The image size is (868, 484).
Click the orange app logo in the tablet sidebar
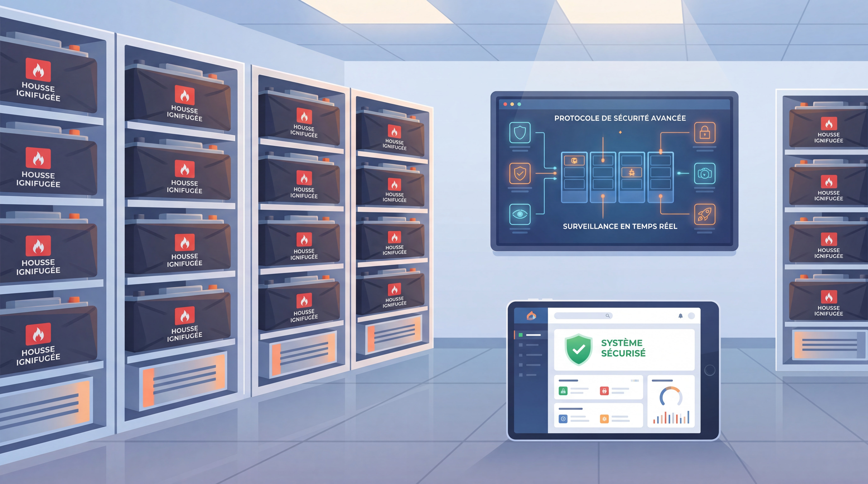pos(531,316)
